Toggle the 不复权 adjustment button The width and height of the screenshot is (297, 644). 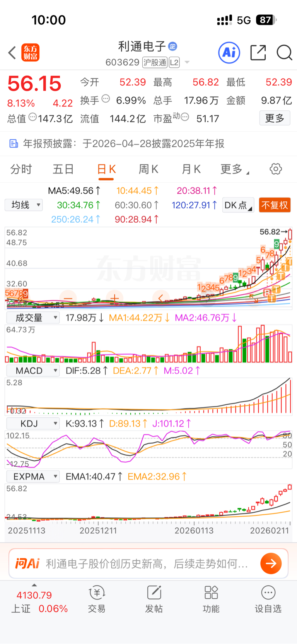point(275,205)
